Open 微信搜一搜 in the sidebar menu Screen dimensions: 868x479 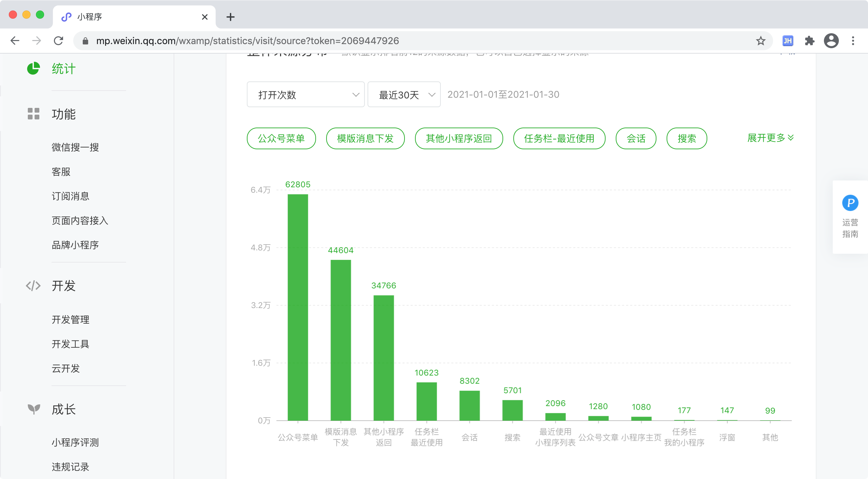(75, 147)
